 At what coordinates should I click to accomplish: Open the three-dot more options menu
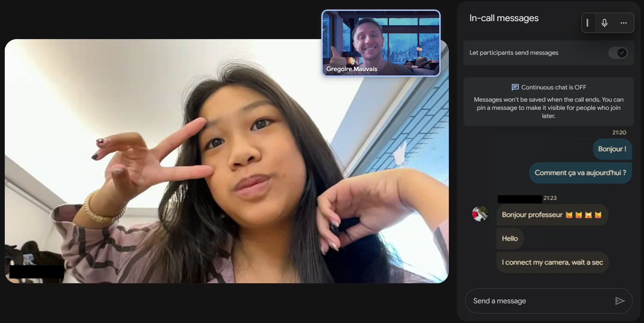[623, 23]
